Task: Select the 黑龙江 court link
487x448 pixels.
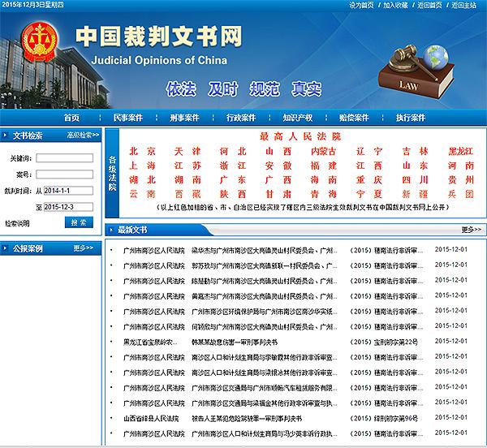Action: (x=460, y=152)
